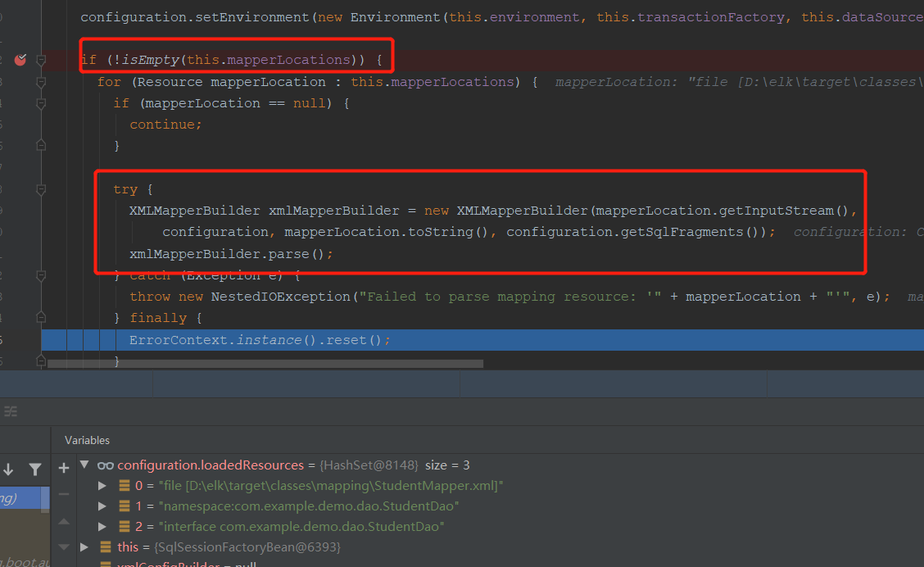Viewport: 924px width, 567px height.
Task: Click the Restore Layout icon above the frames panel
Action: click(x=11, y=411)
